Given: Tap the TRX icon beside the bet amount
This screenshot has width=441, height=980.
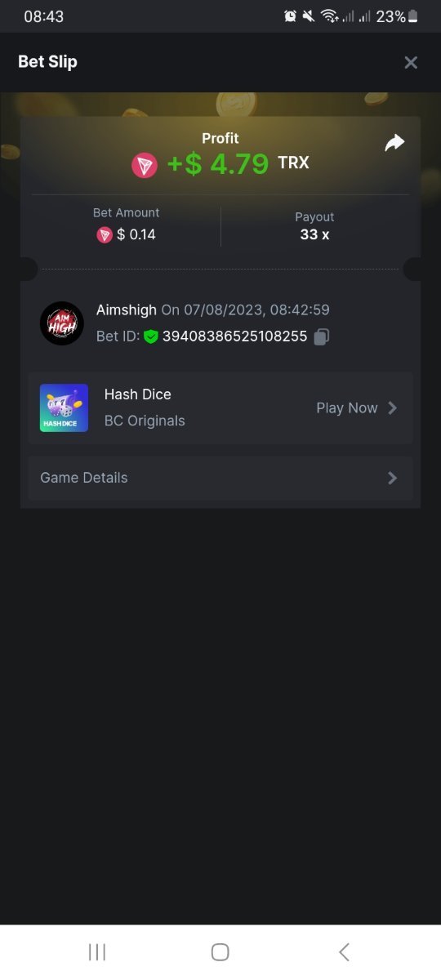Looking at the screenshot, I should point(105,235).
